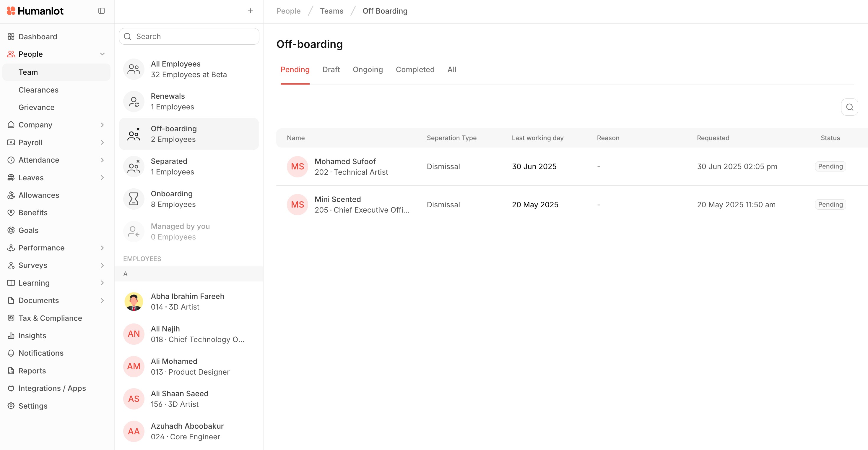Open Settings gear in sidebar
Screen dimensions: 868x450
(x=11, y=406)
